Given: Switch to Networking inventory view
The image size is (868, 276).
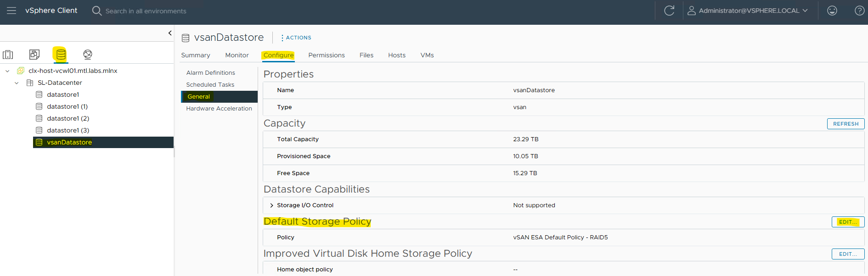Looking at the screenshot, I should click(x=88, y=55).
